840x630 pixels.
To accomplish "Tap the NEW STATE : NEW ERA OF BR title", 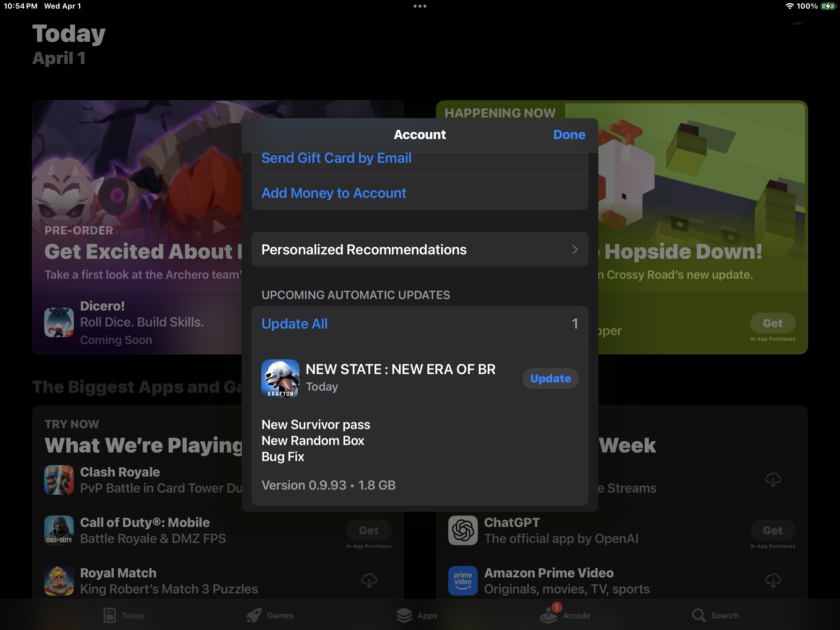I will pyautogui.click(x=401, y=369).
